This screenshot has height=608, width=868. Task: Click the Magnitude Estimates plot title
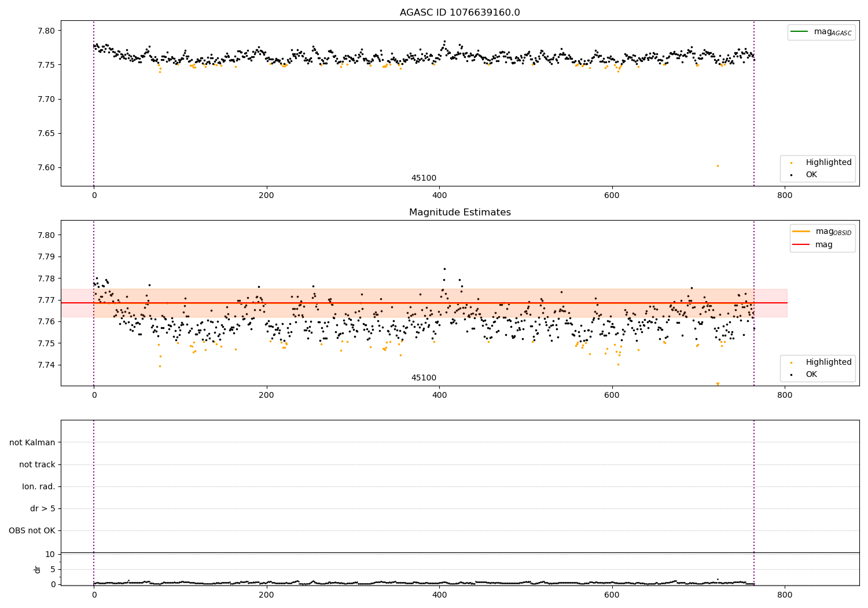coord(459,213)
